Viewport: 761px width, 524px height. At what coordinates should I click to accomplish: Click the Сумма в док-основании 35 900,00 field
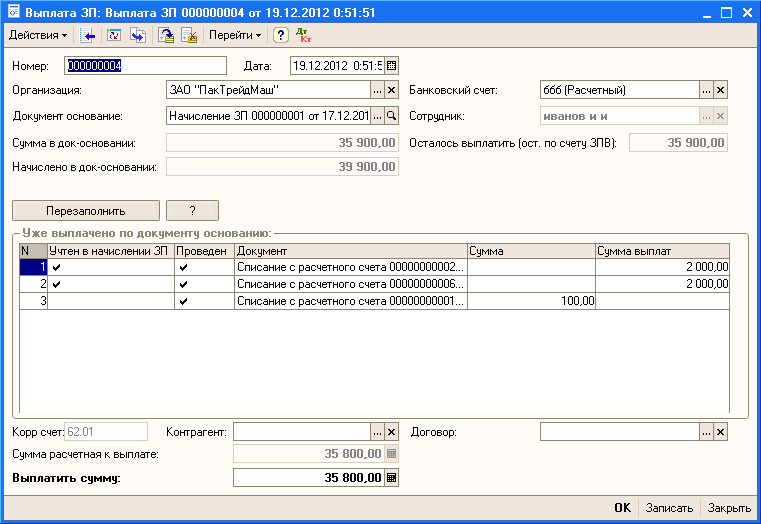[282, 143]
